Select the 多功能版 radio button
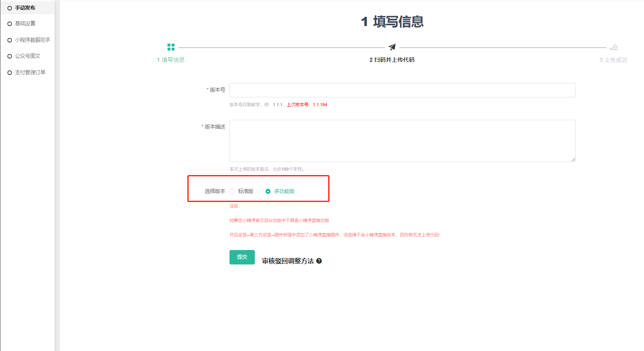Screen dimensions: 644x351 click(x=268, y=192)
